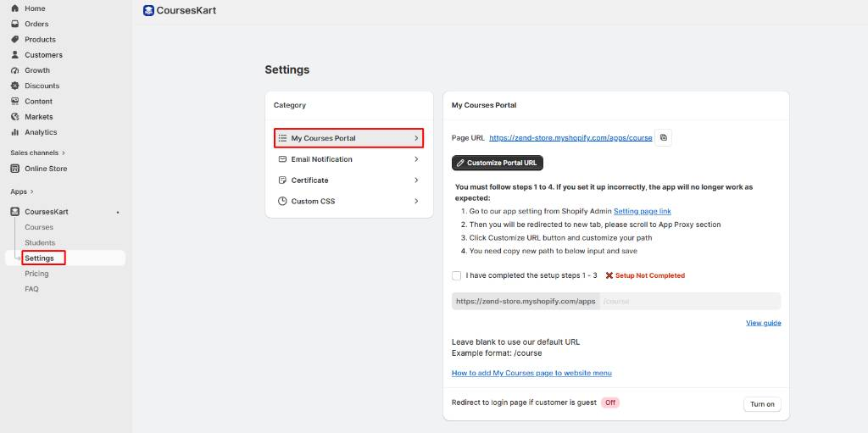Click chevron on Email Notification row
This screenshot has height=433, width=868.
tap(416, 159)
